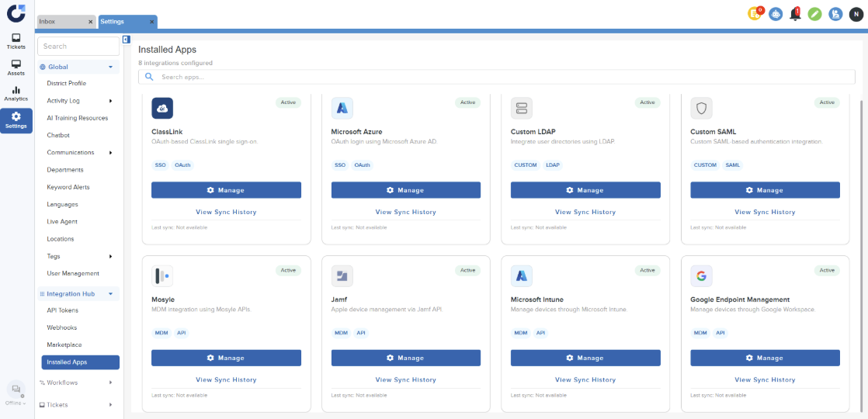Click the yellow report icon with badge

pyautogui.click(x=755, y=13)
